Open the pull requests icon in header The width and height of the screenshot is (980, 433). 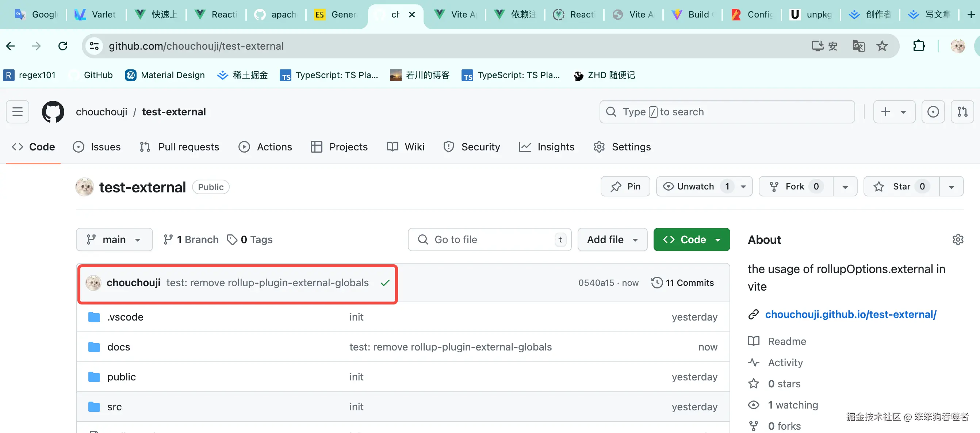coord(962,112)
